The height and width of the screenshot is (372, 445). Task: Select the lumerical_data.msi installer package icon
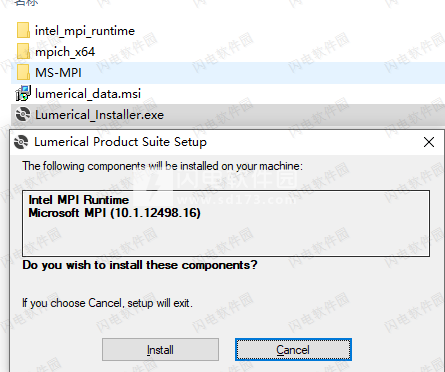23,93
